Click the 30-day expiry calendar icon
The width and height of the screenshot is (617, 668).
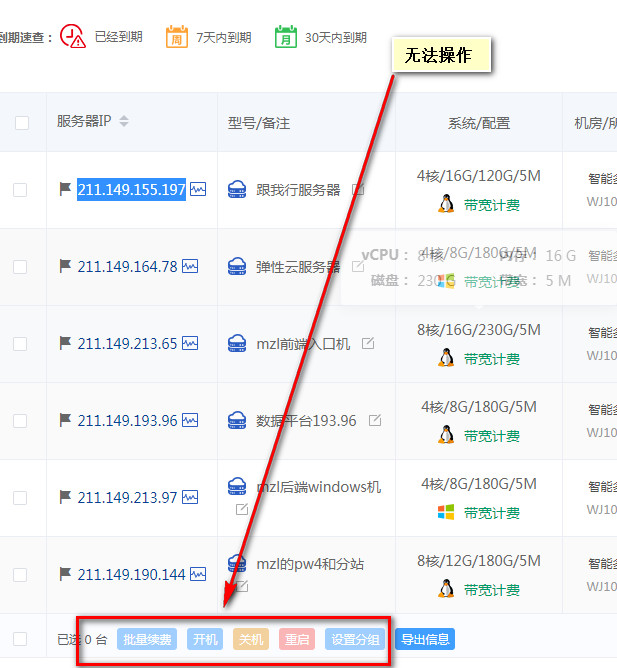(x=286, y=37)
